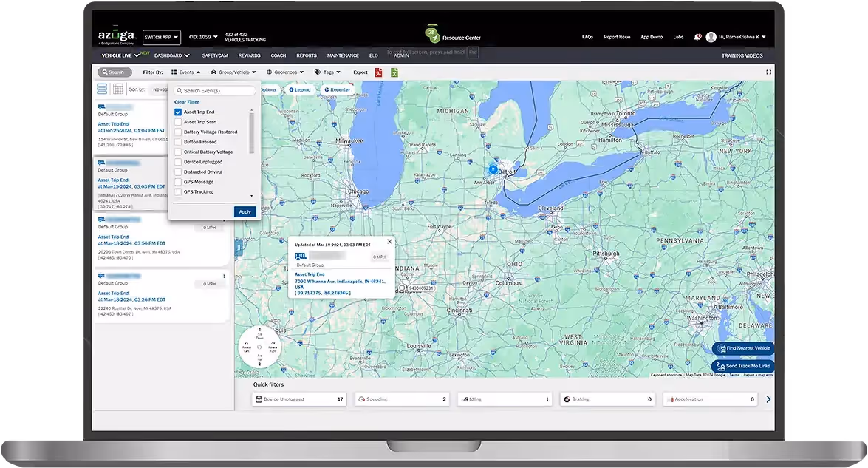The height and width of the screenshot is (468, 868).
Task: Check GPS Tracking event
Action: tap(178, 191)
